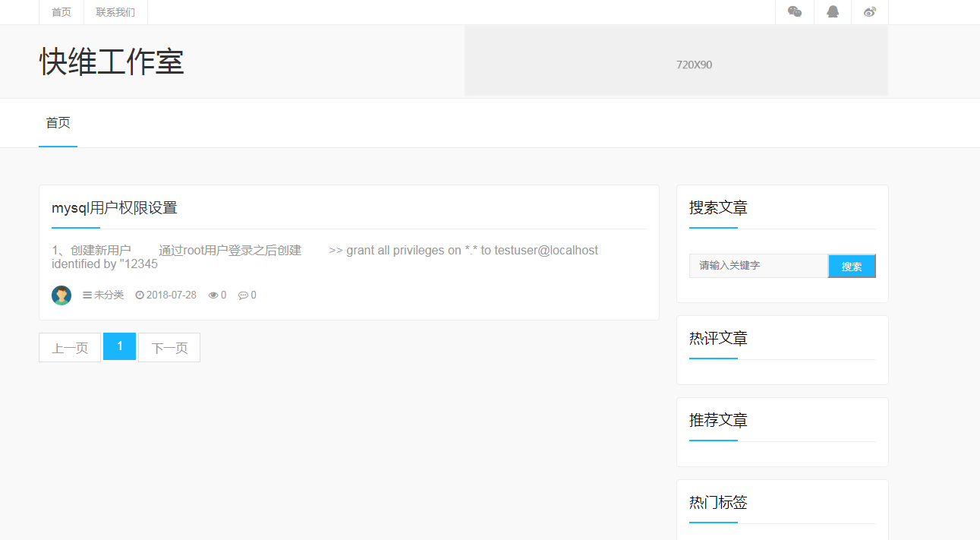980x540 pixels.
Task: Open the Weibo icon link
Action: (x=870, y=12)
